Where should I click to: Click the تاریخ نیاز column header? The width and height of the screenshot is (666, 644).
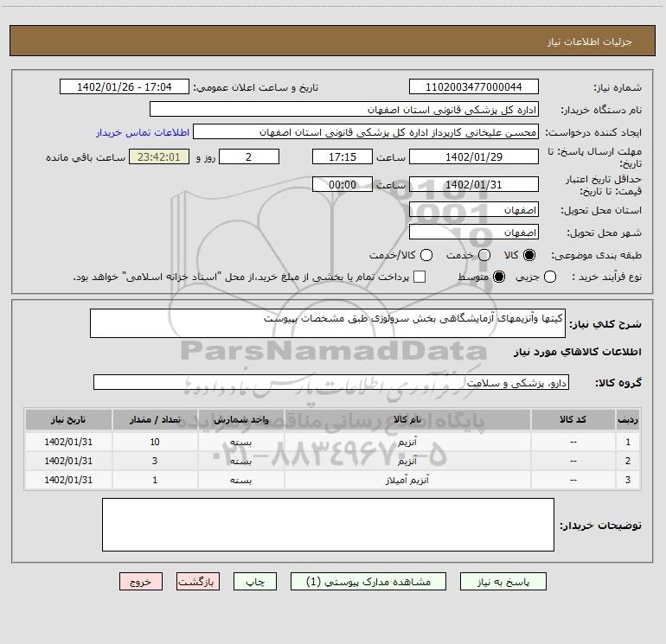[x=68, y=420]
